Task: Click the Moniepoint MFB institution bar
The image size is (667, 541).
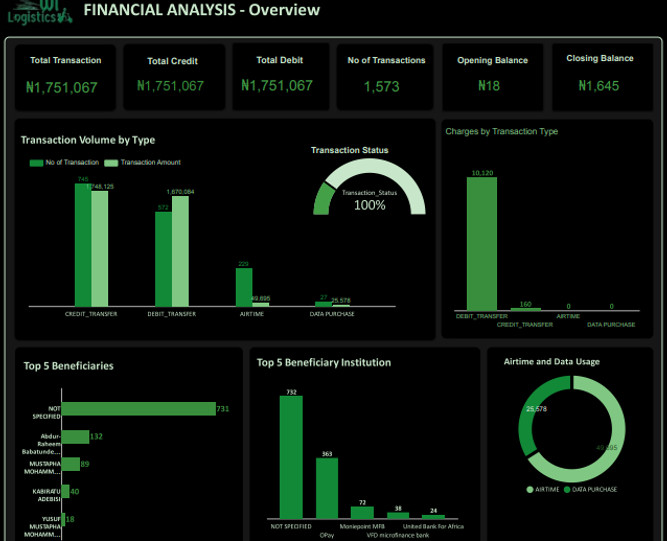Action: pyautogui.click(x=362, y=513)
